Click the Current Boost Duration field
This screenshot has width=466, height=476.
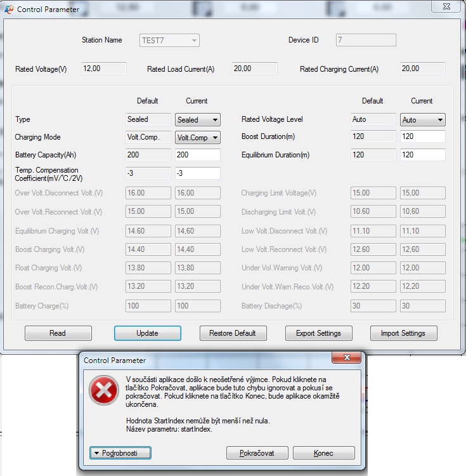click(x=423, y=136)
